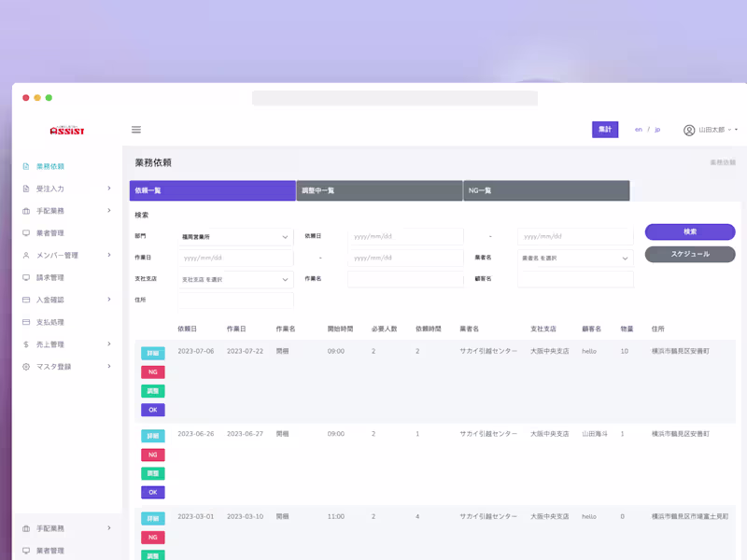Click the 必要人数 column header
This screenshot has width=747, height=560.
tap(384, 329)
